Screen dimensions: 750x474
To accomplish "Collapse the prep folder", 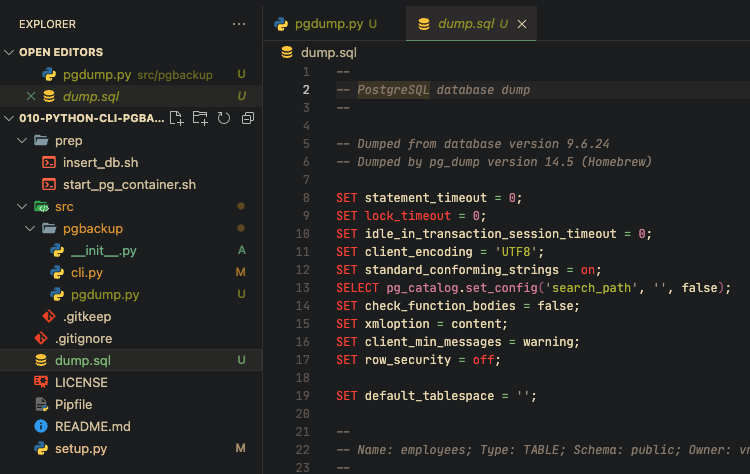I will pos(21,141).
